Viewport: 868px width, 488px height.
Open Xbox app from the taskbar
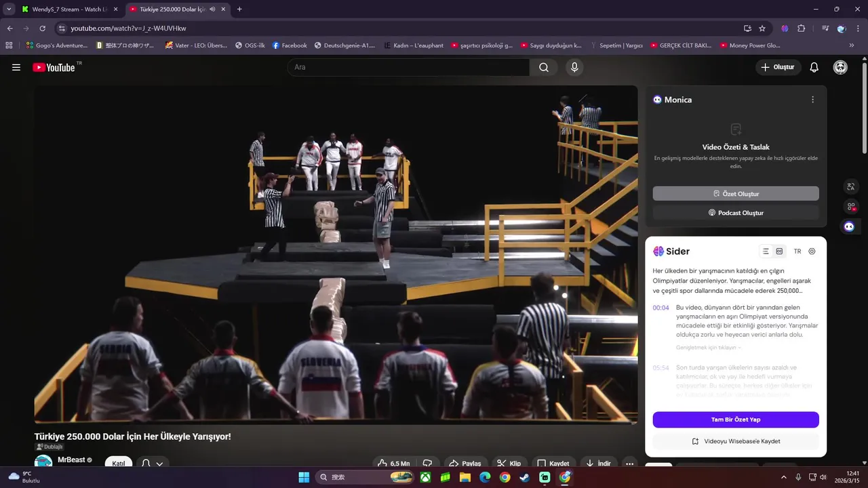[x=425, y=477]
